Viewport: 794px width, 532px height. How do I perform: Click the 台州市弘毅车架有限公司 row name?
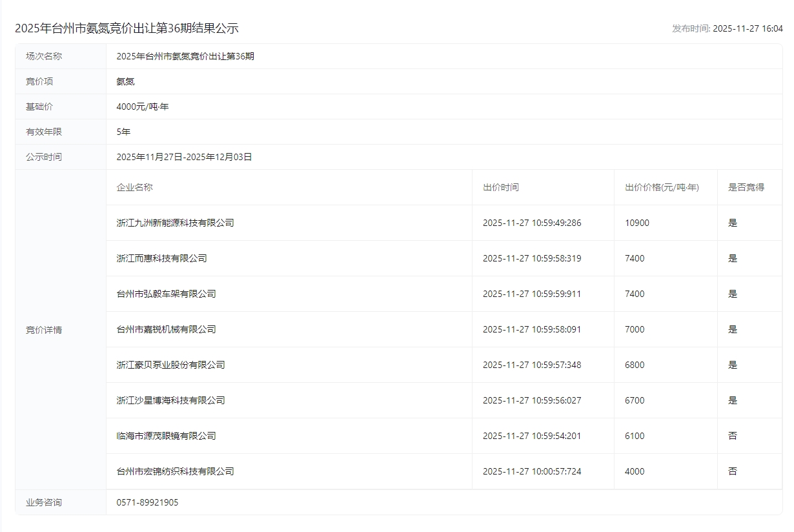pyautogui.click(x=166, y=294)
